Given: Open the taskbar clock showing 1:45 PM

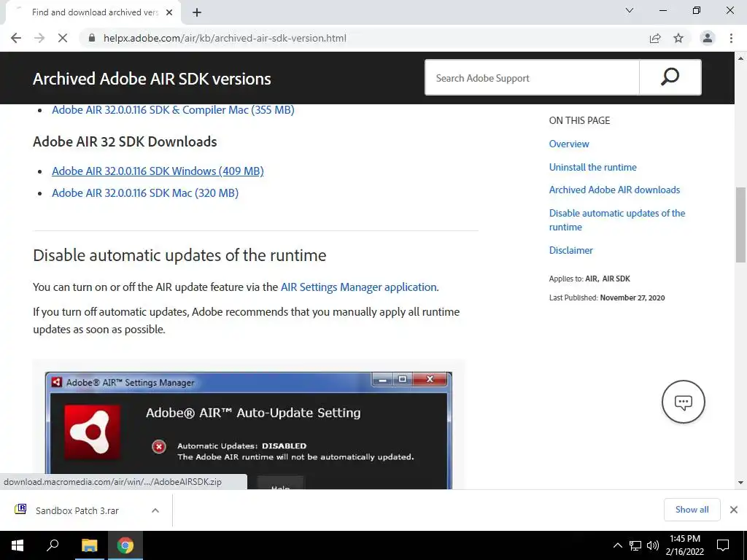Looking at the screenshot, I should click(684, 545).
